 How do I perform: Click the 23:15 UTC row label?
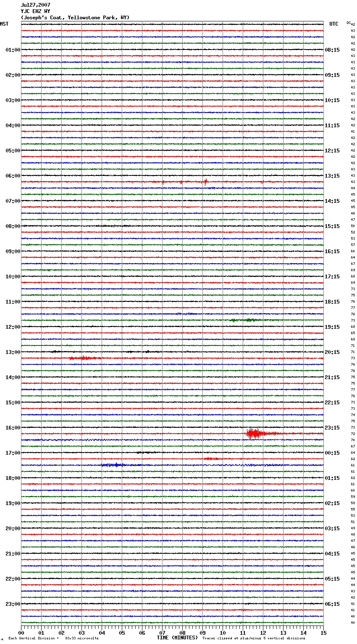(332, 428)
